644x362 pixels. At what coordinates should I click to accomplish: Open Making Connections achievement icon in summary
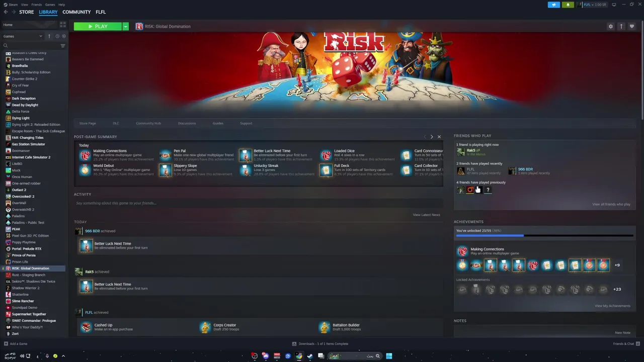pyautogui.click(x=85, y=155)
